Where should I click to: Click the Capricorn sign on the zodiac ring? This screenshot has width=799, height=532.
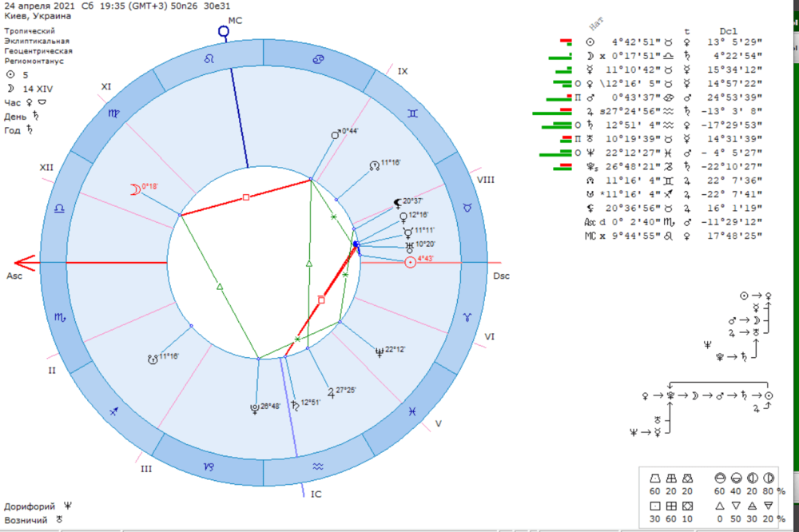coord(209,466)
